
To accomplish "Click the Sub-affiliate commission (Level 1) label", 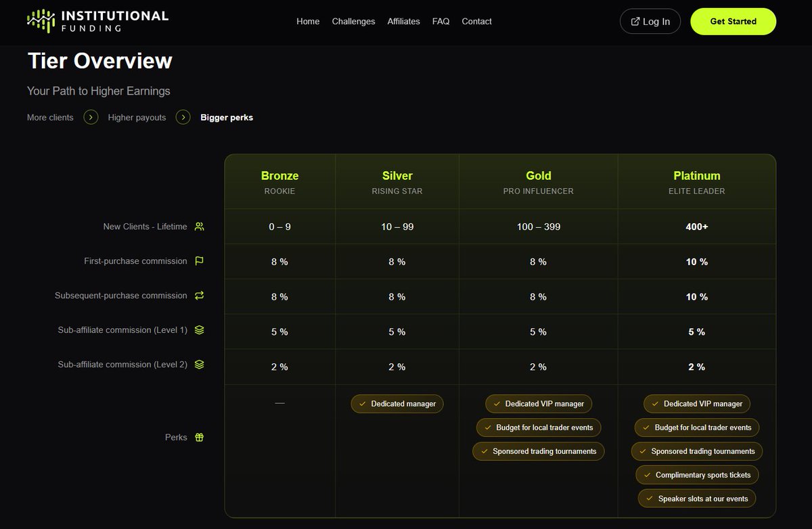I will click(122, 330).
